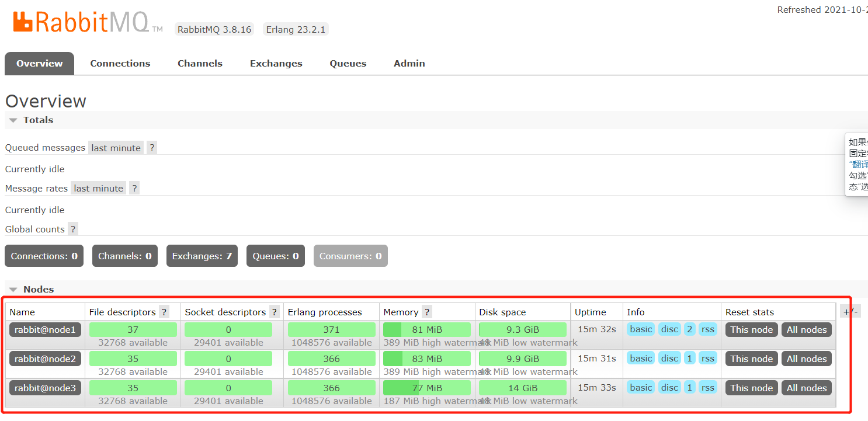Open the Exchanges tab
The height and width of the screenshot is (421, 868).
[276, 63]
